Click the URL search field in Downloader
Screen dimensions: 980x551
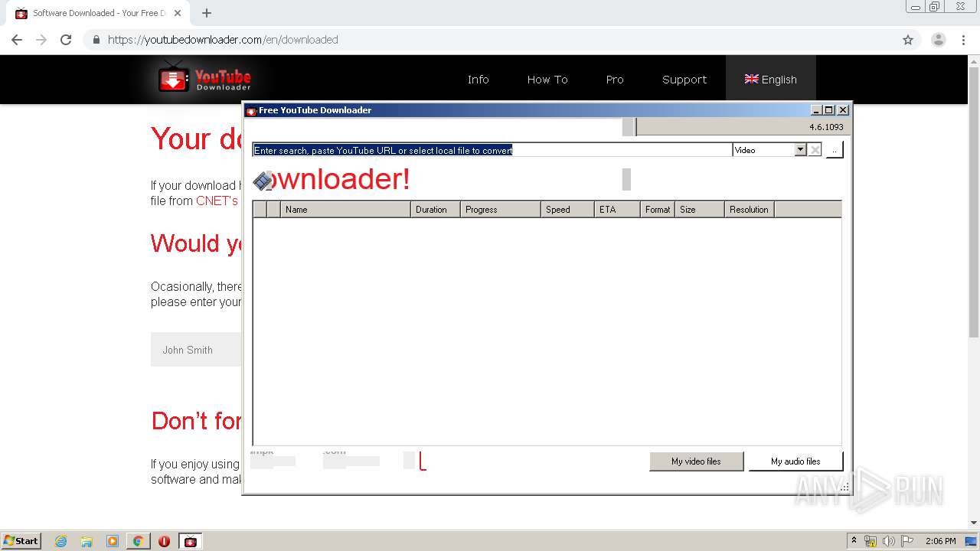tap(492, 150)
